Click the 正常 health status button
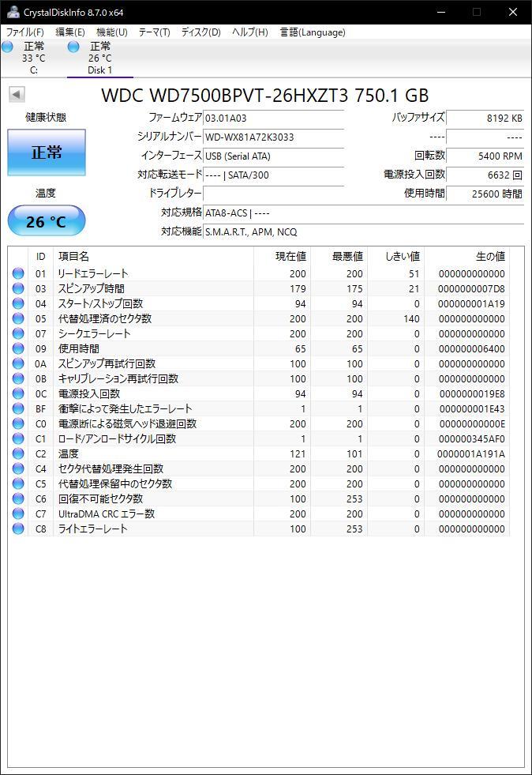 [47, 152]
